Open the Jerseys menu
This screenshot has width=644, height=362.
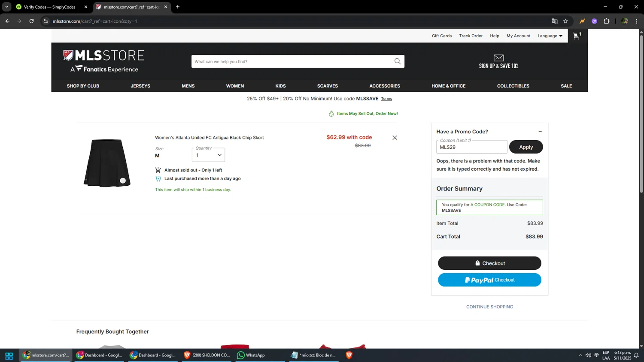click(x=140, y=86)
